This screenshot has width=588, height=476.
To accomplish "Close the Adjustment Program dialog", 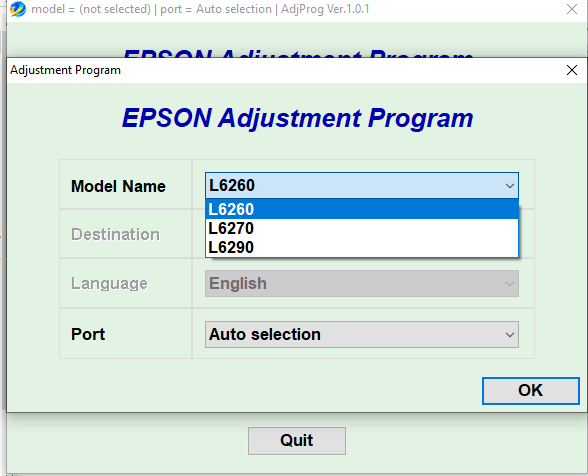I will coord(572,70).
